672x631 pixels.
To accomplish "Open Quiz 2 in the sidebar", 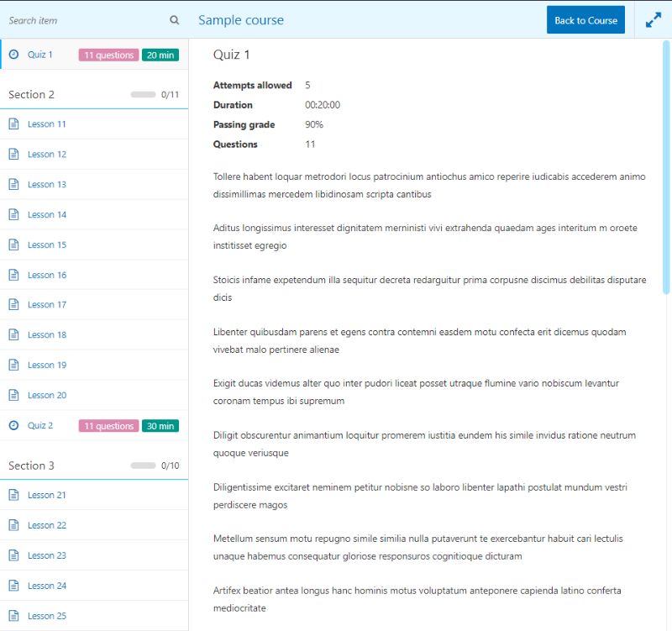I will pyautogui.click(x=39, y=425).
